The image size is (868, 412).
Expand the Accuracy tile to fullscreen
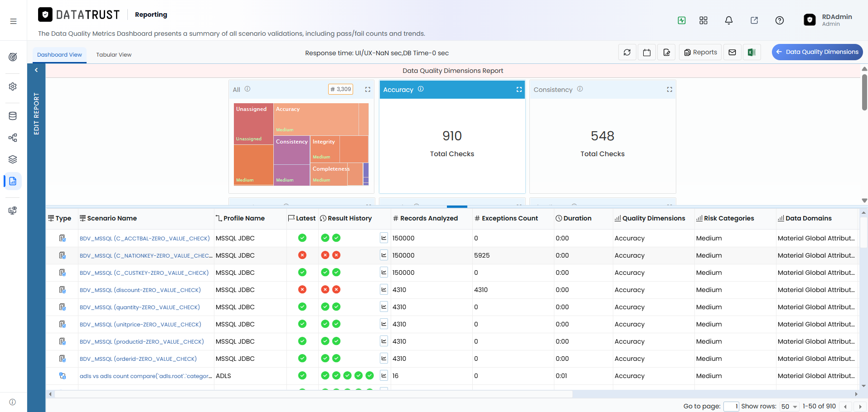(x=519, y=90)
